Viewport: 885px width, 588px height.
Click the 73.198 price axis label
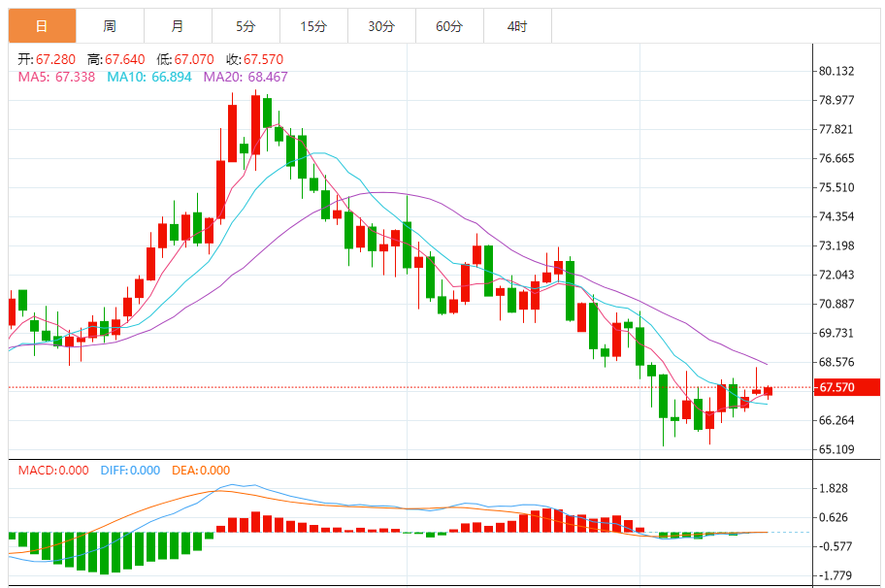pyautogui.click(x=836, y=245)
